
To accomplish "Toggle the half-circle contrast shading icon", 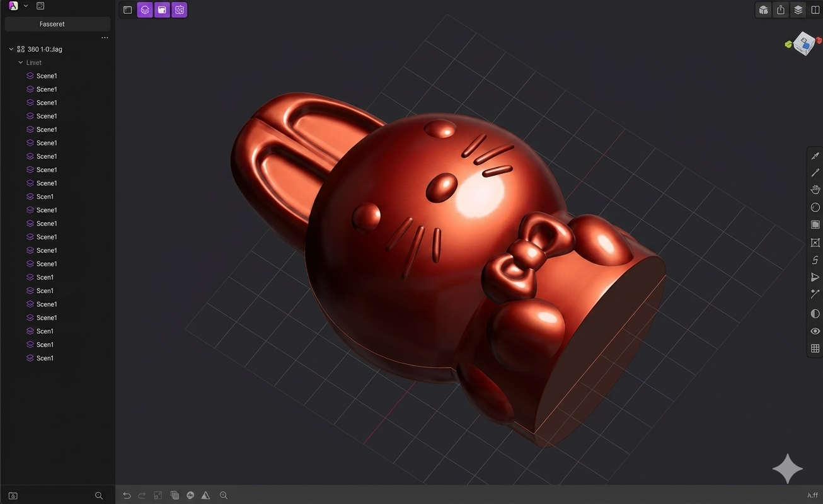I will click(815, 313).
